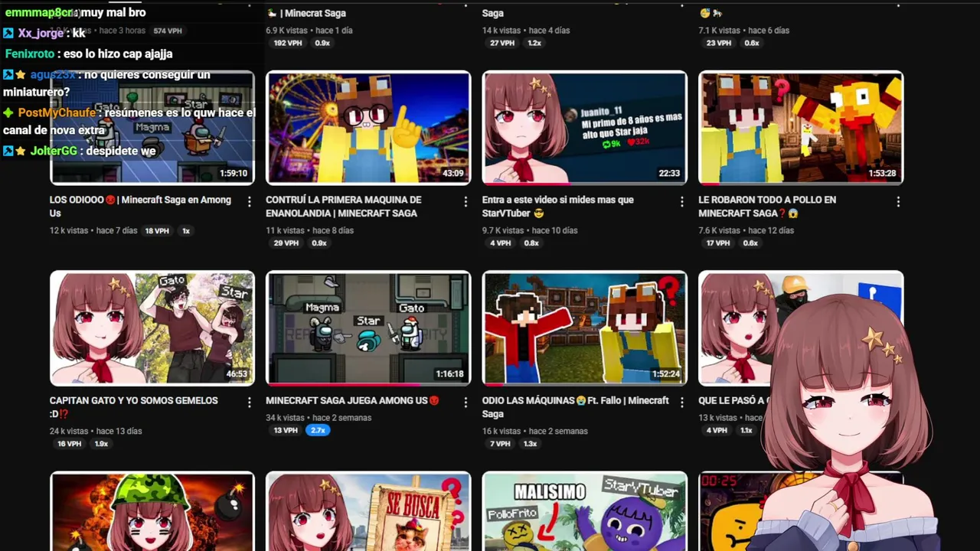The width and height of the screenshot is (980, 551).
Task: Click the 27 VPH badge
Action: click(x=502, y=43)
